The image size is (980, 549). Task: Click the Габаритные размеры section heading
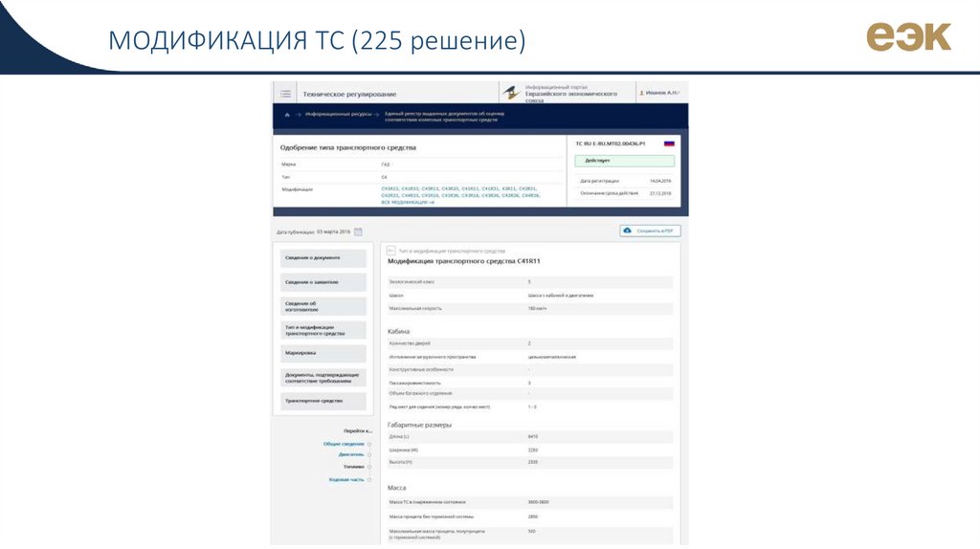(x=419, y=425)
